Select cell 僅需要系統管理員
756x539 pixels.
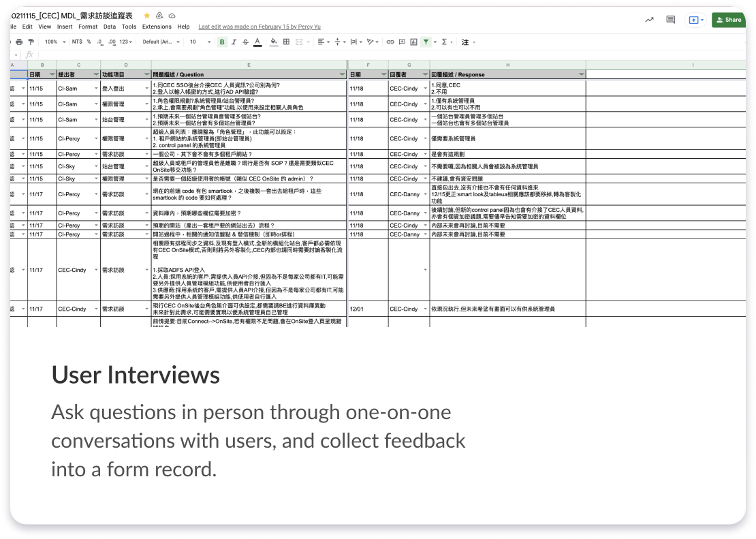(507, 138)
